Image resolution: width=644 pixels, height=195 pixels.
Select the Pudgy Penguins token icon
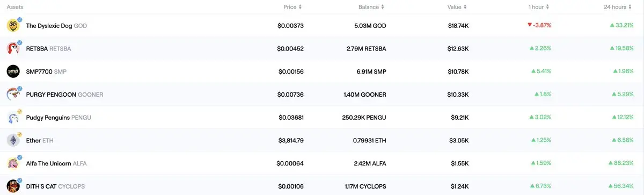tap(13, 118)
